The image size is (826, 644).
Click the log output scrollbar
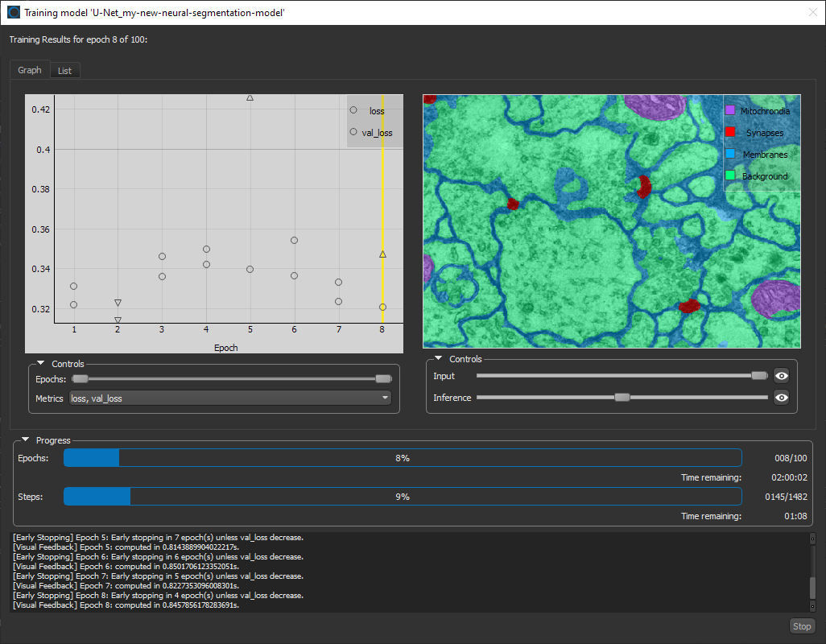812,588
